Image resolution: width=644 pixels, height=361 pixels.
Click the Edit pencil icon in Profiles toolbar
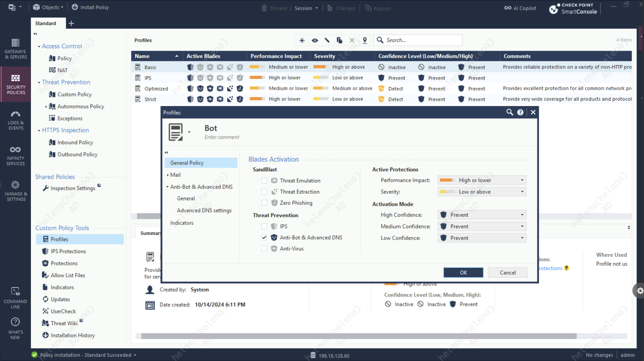click(327, 40)
